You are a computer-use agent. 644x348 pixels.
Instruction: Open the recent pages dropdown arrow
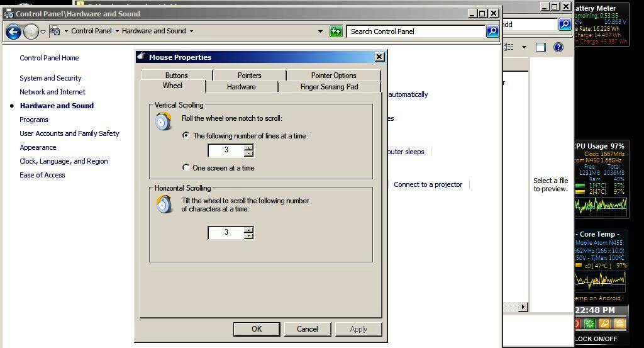click(43, 31)
